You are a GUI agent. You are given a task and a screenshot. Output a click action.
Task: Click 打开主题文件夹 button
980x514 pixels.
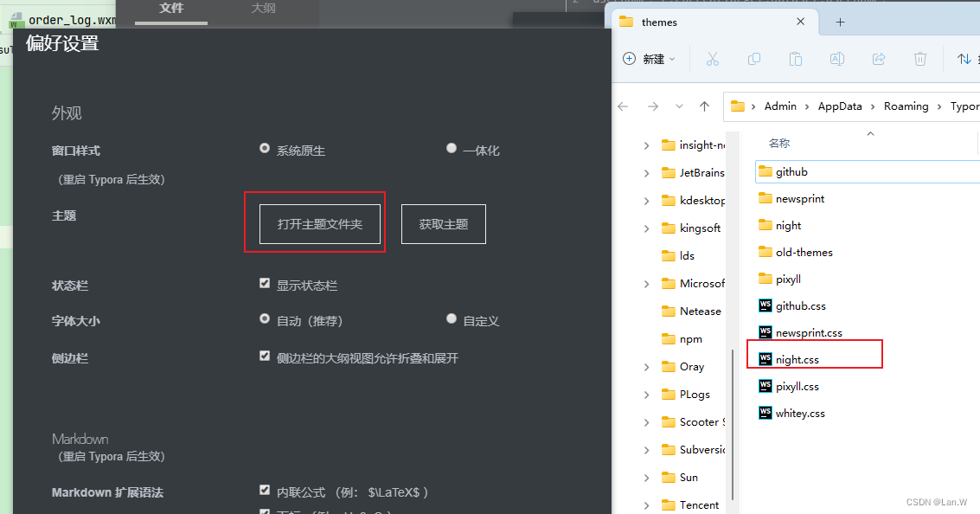pos(320,224)
